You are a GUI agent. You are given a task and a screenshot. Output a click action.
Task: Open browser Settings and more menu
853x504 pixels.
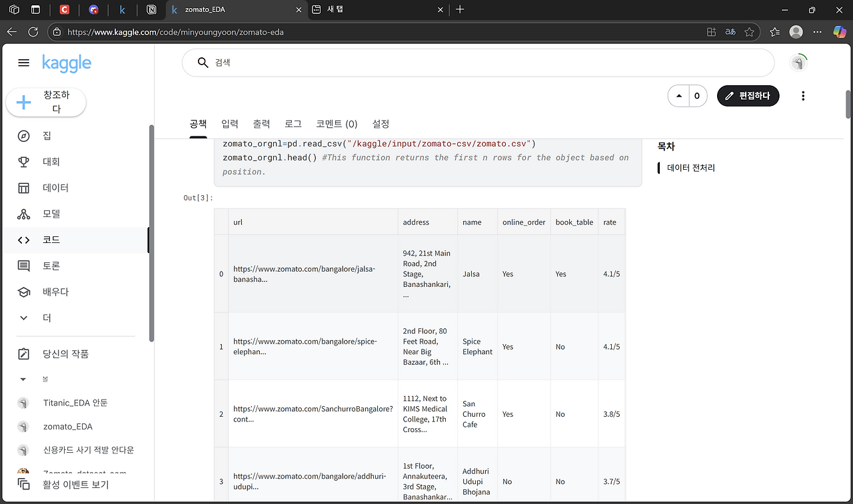click(x=818, y=31)
